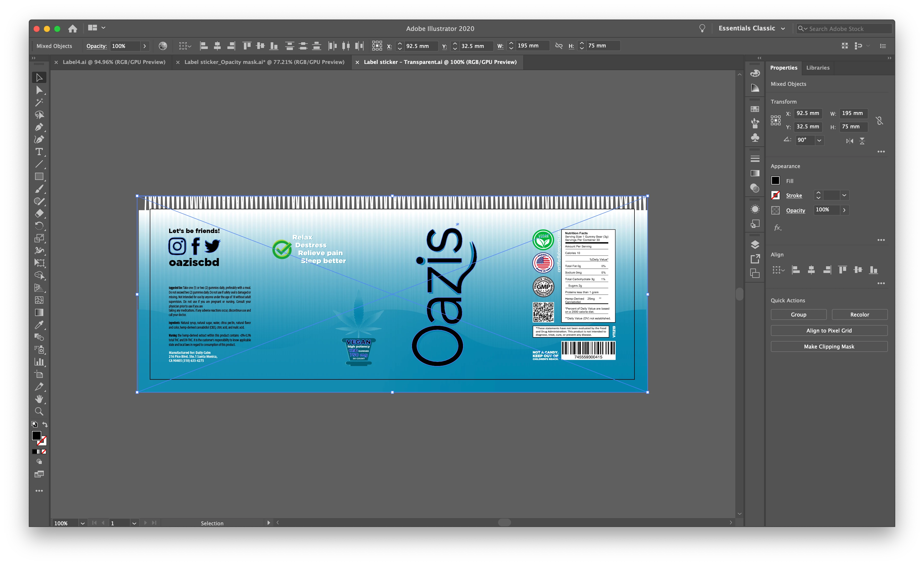This screenshot has height=565, width=924.
Task: Open the Essentials Classic workspace dropdown
Action: (783, 29)
